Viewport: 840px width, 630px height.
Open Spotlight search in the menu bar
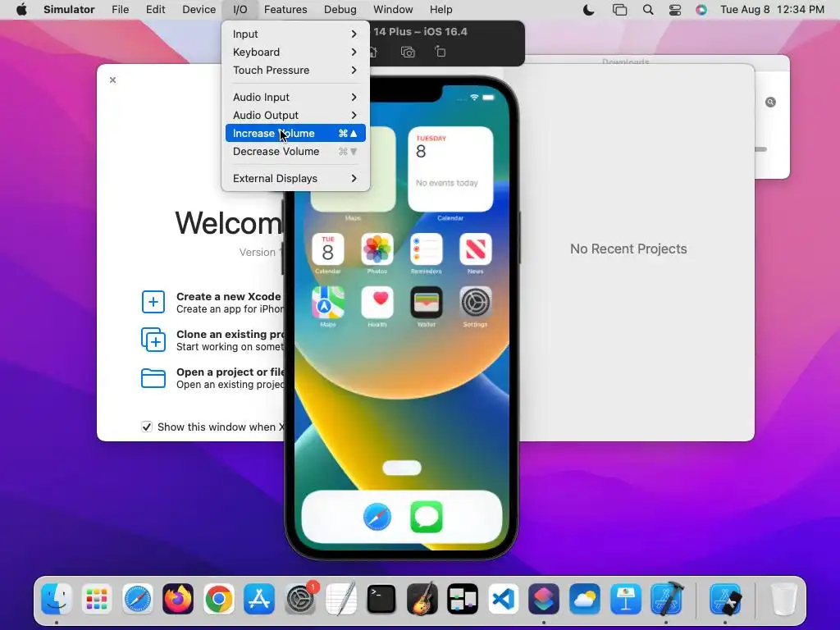coord(648,10)
